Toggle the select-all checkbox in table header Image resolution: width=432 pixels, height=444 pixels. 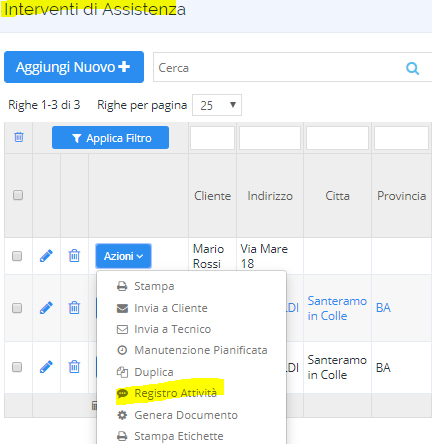(18, 195)
